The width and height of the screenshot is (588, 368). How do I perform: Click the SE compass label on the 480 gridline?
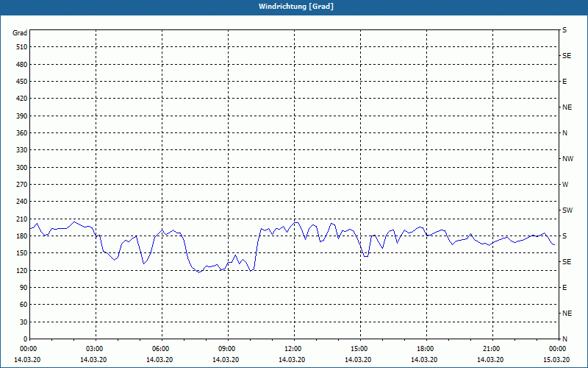coord(567,56)
